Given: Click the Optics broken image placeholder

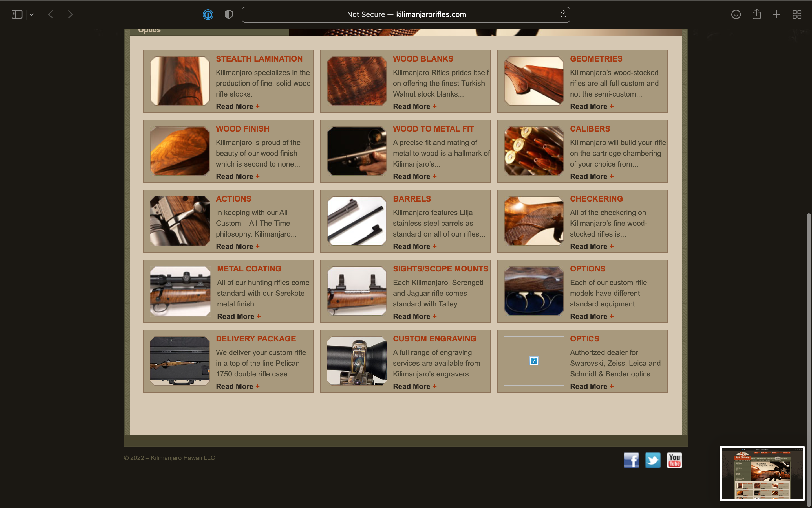Looking at the screenshot, I should [x=534, y=361].
